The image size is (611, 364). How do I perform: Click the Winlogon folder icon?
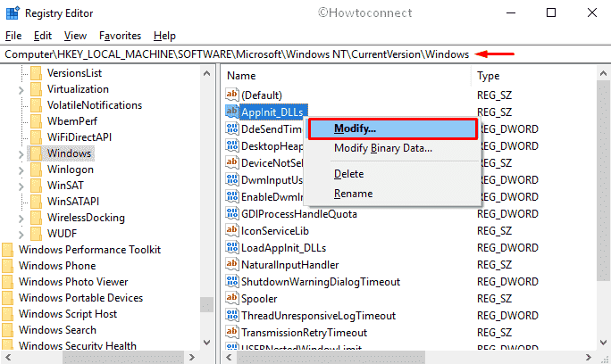coord(36,170)
